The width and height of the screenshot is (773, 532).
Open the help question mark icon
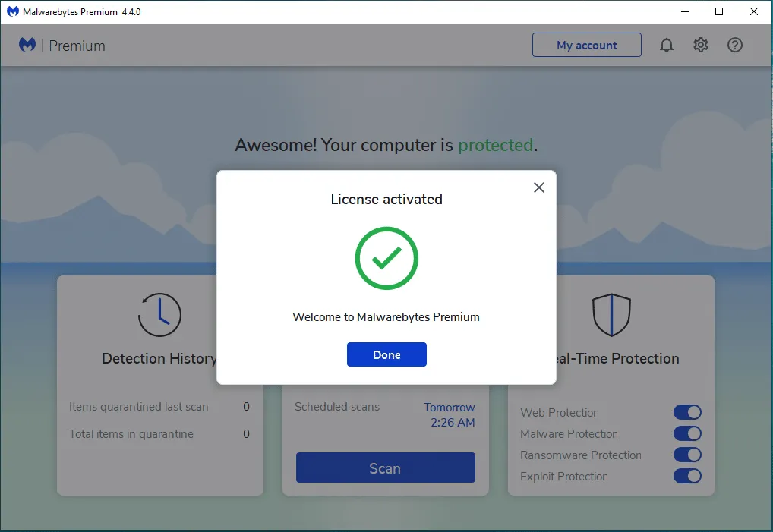click(735, 45)
